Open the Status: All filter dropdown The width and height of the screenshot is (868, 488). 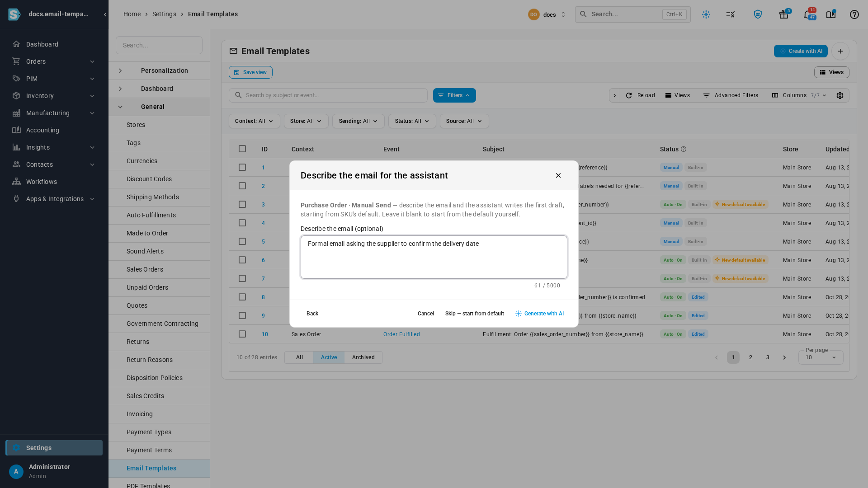(412, 121)
